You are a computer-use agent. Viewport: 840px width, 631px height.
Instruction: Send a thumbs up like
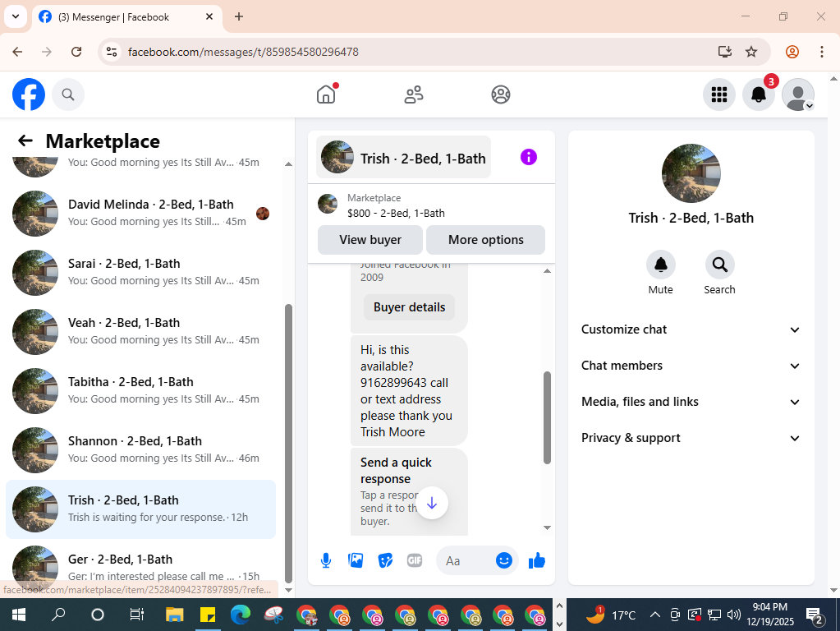536,561
